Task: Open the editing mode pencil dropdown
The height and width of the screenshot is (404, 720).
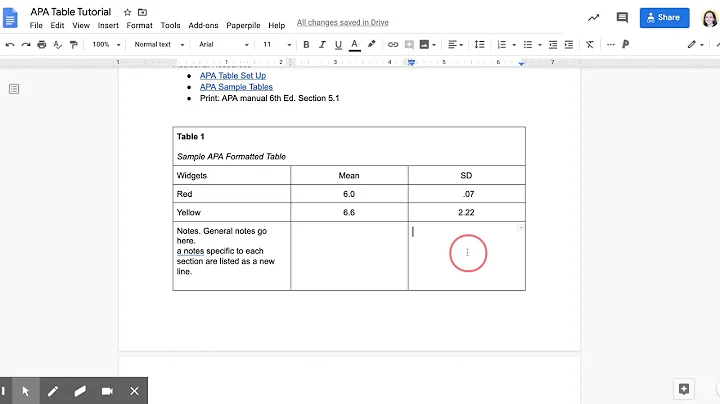Action: (695, 45)
